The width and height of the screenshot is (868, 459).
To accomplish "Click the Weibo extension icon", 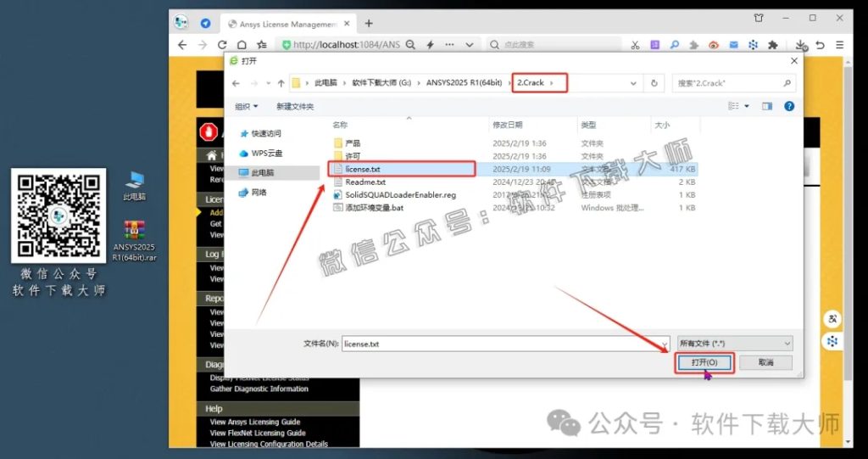I will click(714, 45).
